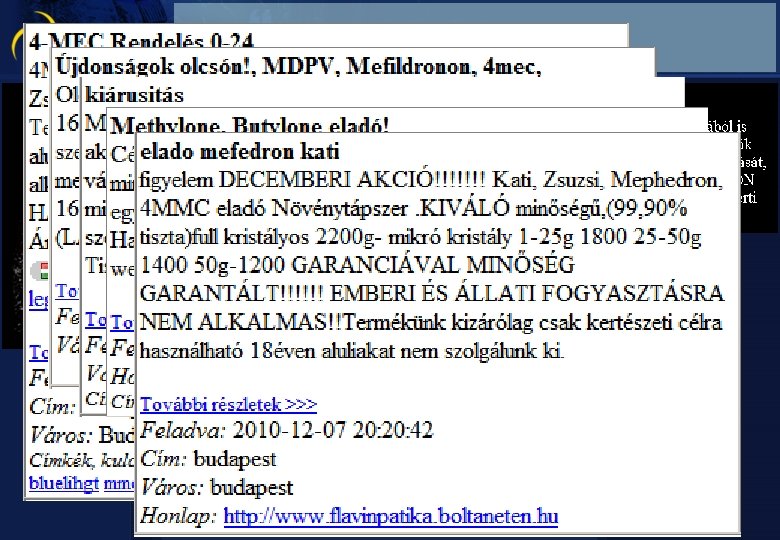Click the 'GARANTÁLT!!!!!! EMBERI ÉS ÁLLATI FOGYASZTÁSRA' line
The width and height of the screenshot is (780, 540).
pos(432,293)
